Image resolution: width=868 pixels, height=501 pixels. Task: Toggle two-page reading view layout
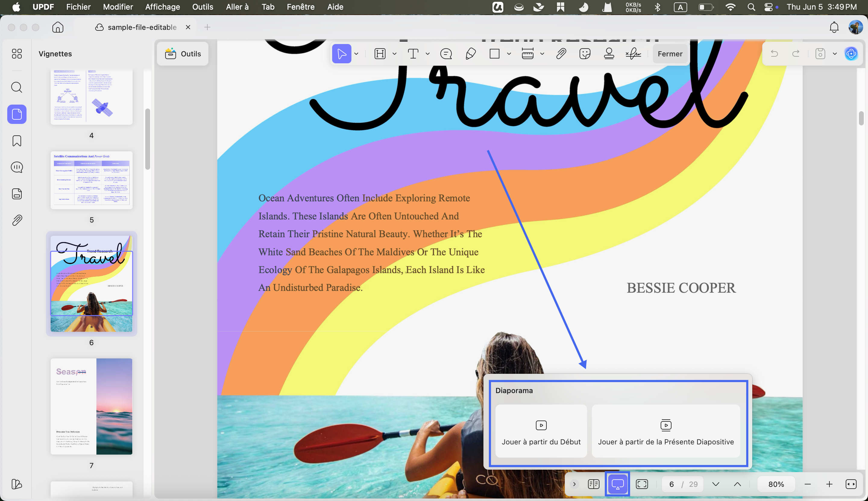[x=594, y=484]
